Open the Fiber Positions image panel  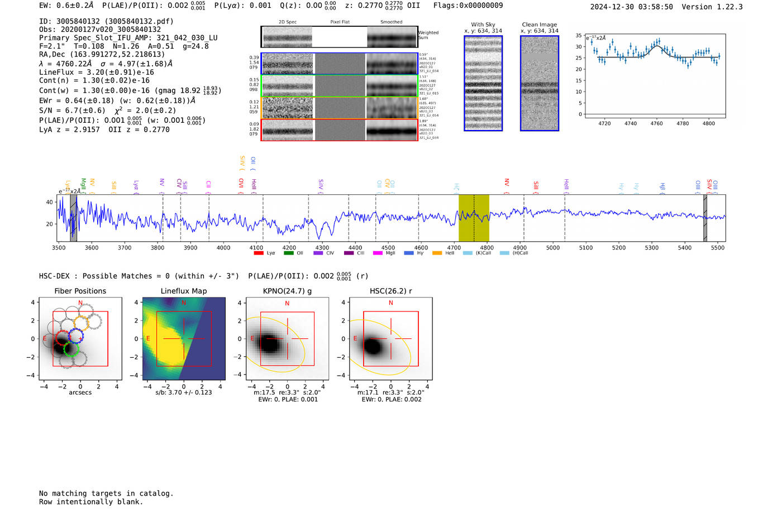(80, 338)
